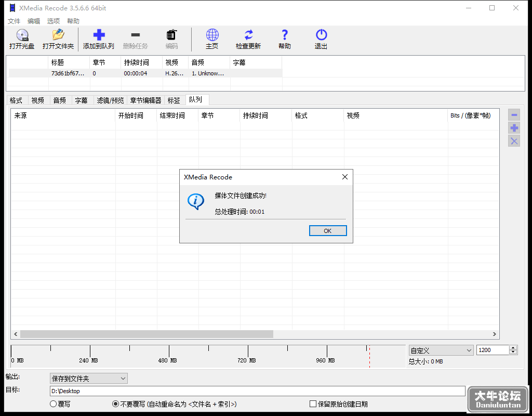This screenshot has width=532, height=416.
Task: Click the 退出 power icon
Action: point(321,35)
